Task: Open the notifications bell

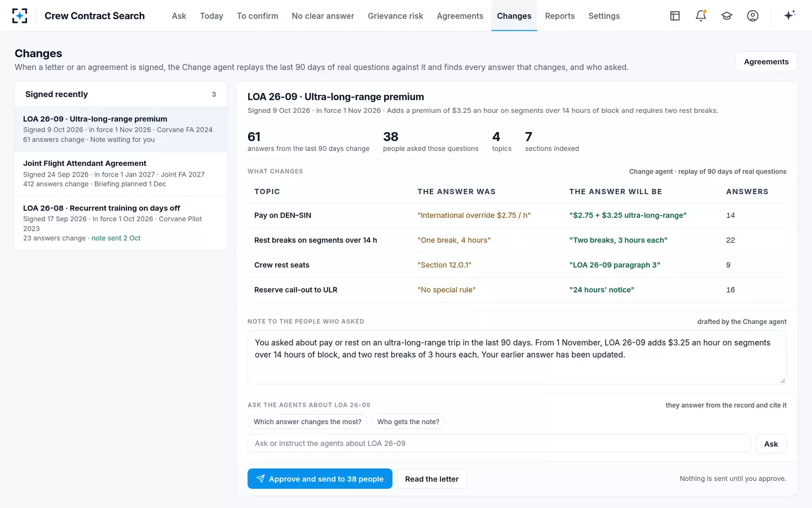Action: pos(701,16)
